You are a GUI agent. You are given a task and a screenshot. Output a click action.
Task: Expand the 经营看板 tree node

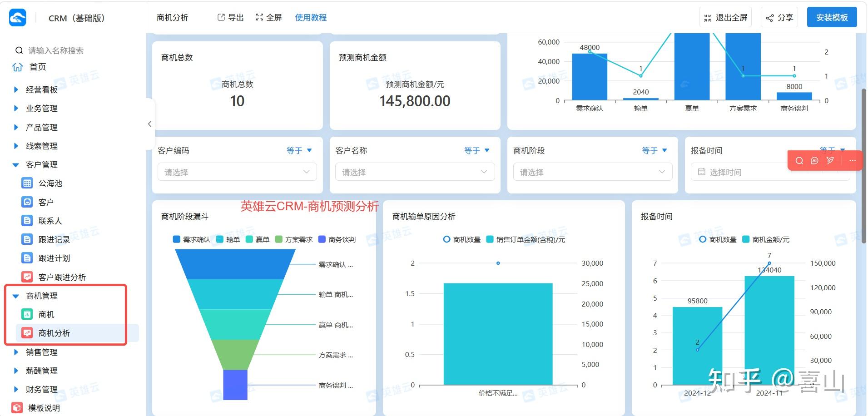coord(16,89)
